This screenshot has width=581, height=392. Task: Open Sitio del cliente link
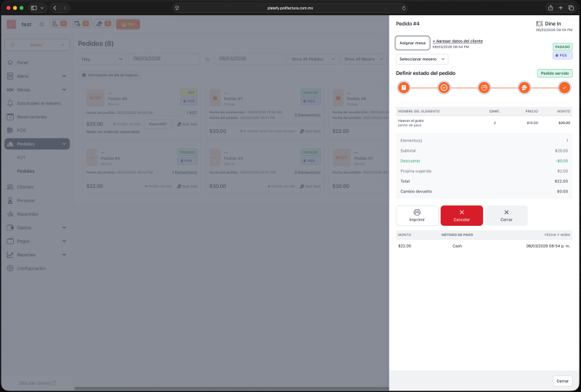(x=37, y=383)
